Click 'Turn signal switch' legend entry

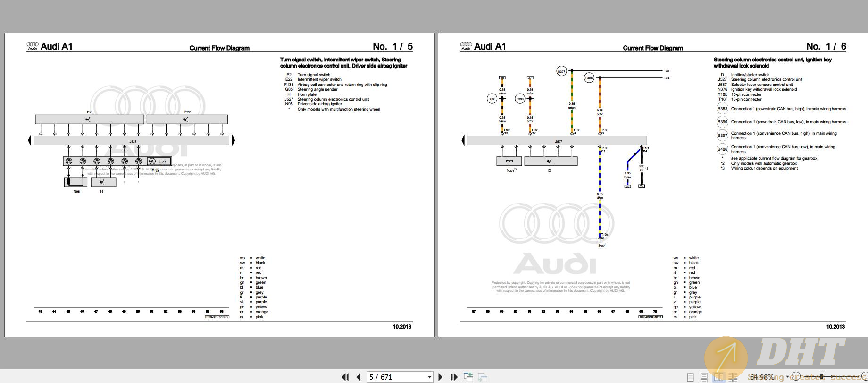click(x=314, y=75)
